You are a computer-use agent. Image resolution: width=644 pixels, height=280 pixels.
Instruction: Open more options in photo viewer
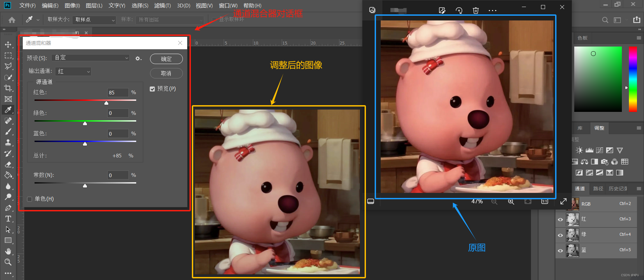point(492,10)
